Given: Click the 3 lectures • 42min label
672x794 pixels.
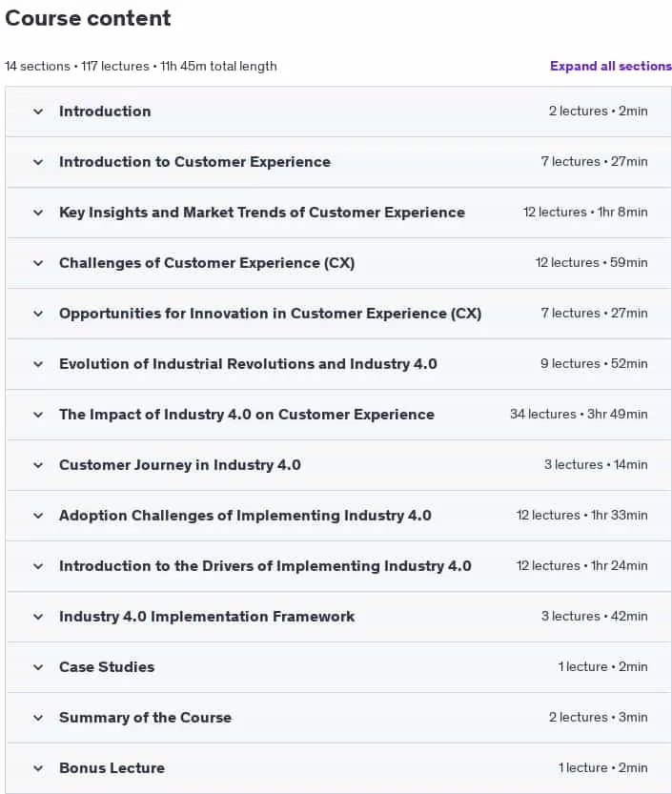Looking at the screenshot, I should (x=595, y=617).
